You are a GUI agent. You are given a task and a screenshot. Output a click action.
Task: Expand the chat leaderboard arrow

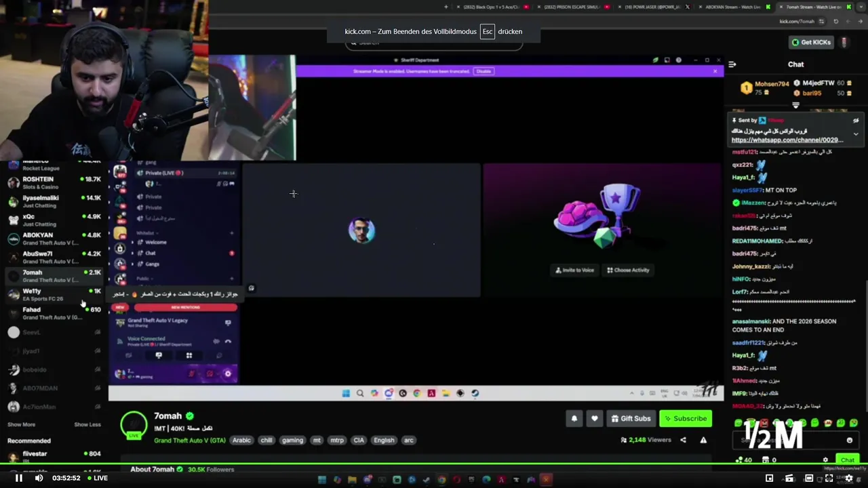795,106
